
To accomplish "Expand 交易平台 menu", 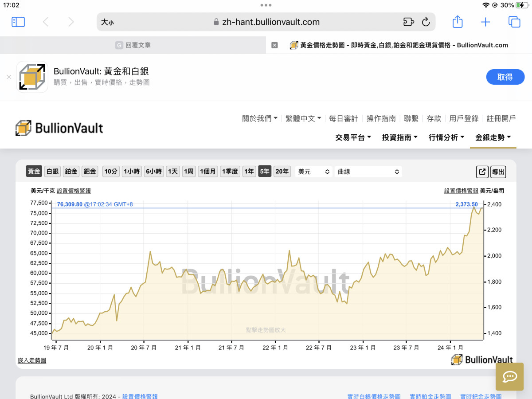I will pos(353,137).
